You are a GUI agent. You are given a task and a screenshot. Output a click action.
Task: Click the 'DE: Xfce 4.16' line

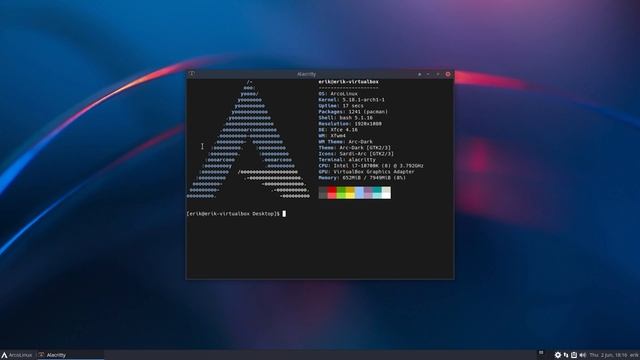[x=338, y=130]
